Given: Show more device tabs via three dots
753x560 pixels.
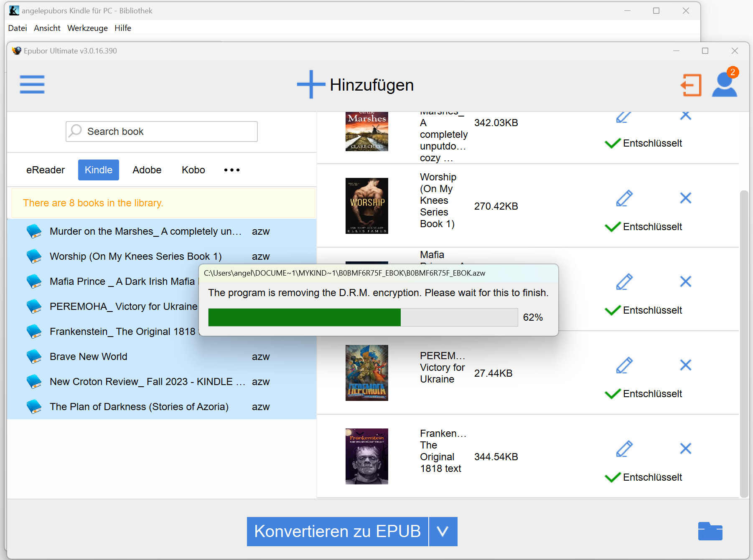Looking at the screenshot, I should (232, 170).
